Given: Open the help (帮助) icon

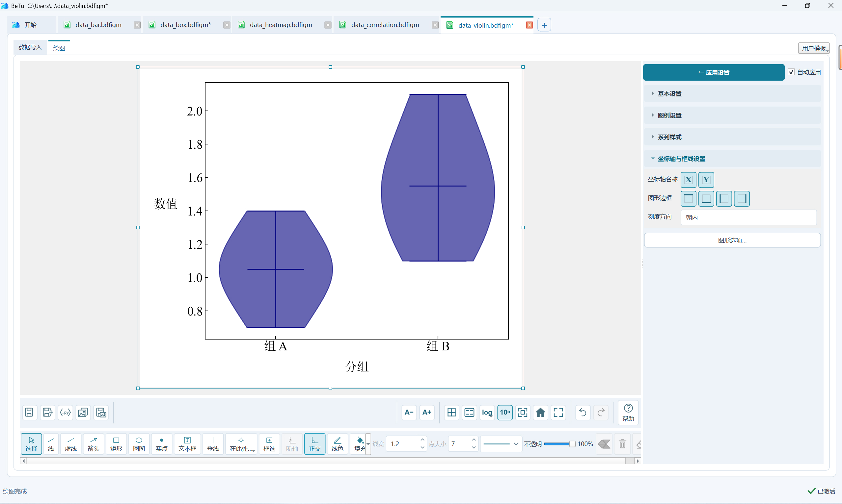Looking at the screenshot, I should pos(628,412).
